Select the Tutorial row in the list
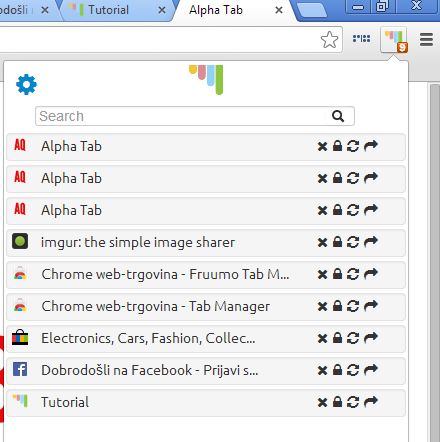440x442 pixels. tap(206, 403)
